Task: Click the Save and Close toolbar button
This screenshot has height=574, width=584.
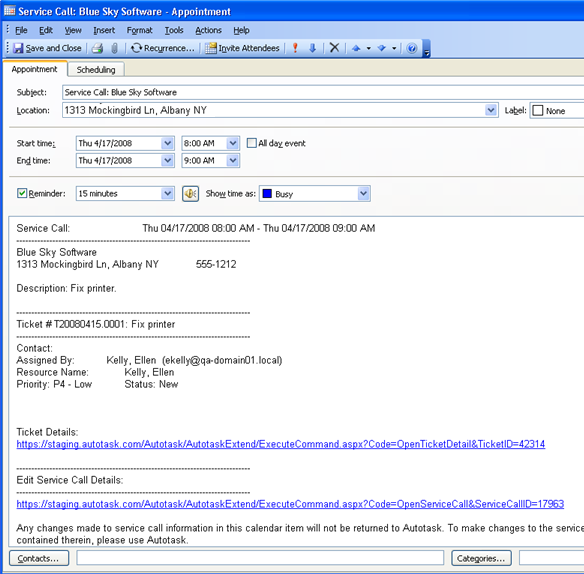Action: 47,48
